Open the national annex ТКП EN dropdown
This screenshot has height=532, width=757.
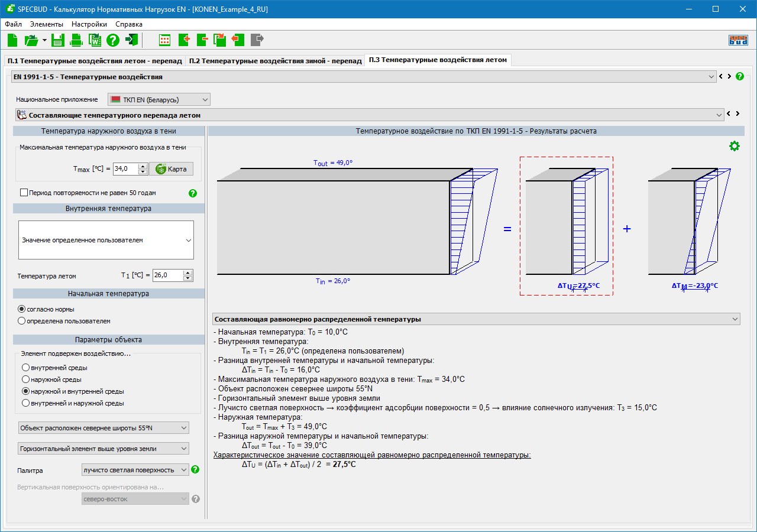[x=158, y=99]
